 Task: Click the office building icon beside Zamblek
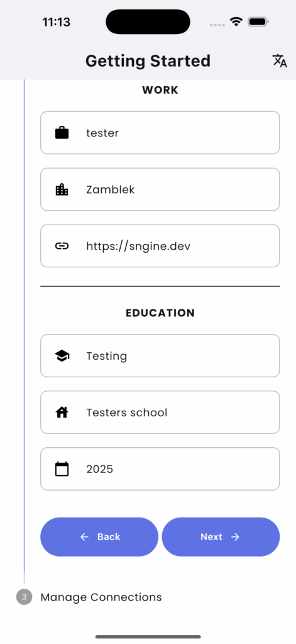(x=62, y=189)
